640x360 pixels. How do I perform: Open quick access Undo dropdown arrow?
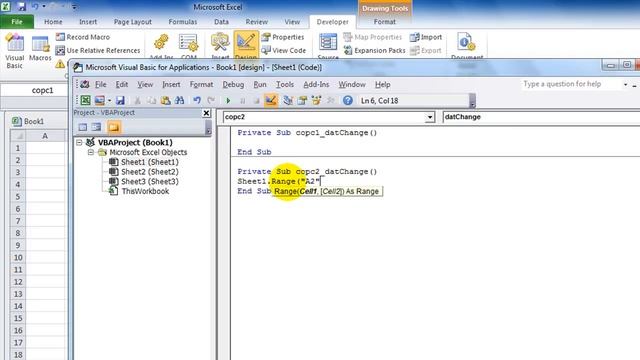click(x=44, y=7)
